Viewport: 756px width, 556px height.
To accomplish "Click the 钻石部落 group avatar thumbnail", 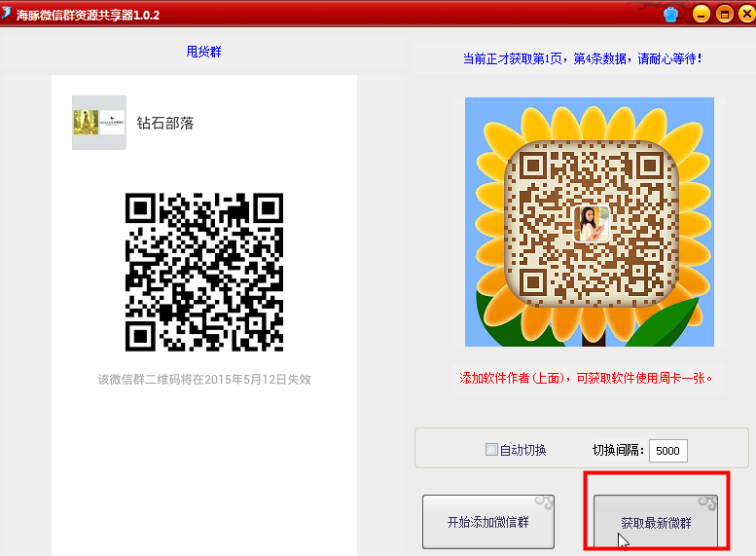I will (x=99, y=123).
